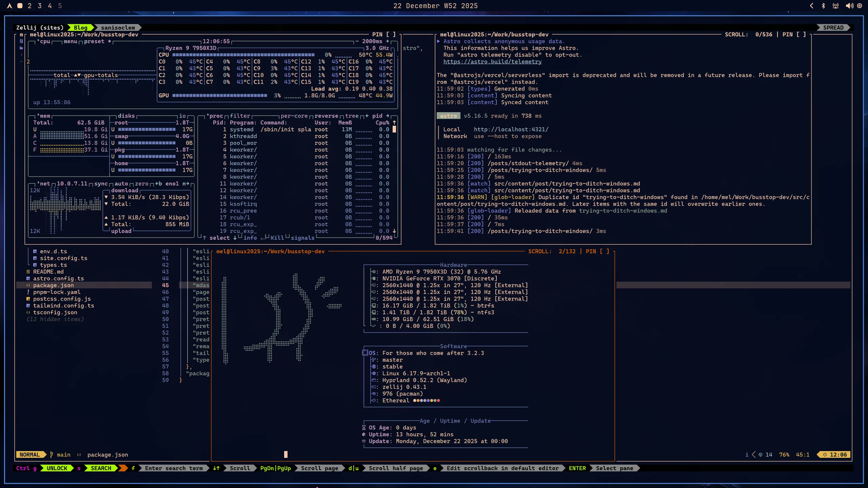Enable tree view in btop process panel

(352, 116)
